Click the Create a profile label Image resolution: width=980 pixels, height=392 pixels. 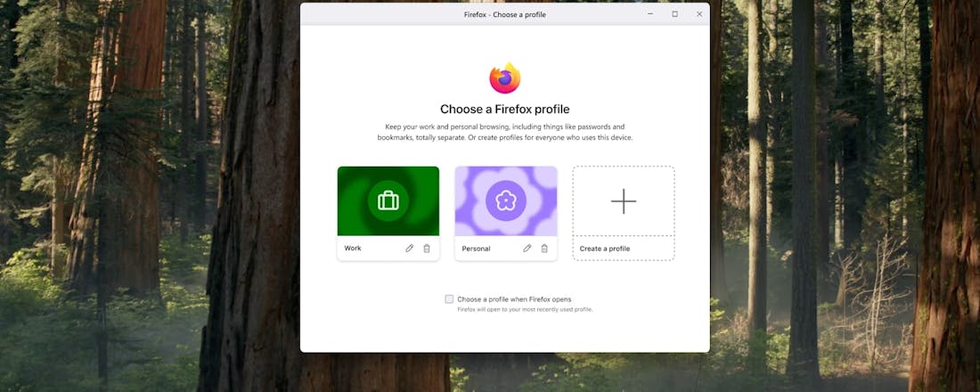(x=604, y=249)
